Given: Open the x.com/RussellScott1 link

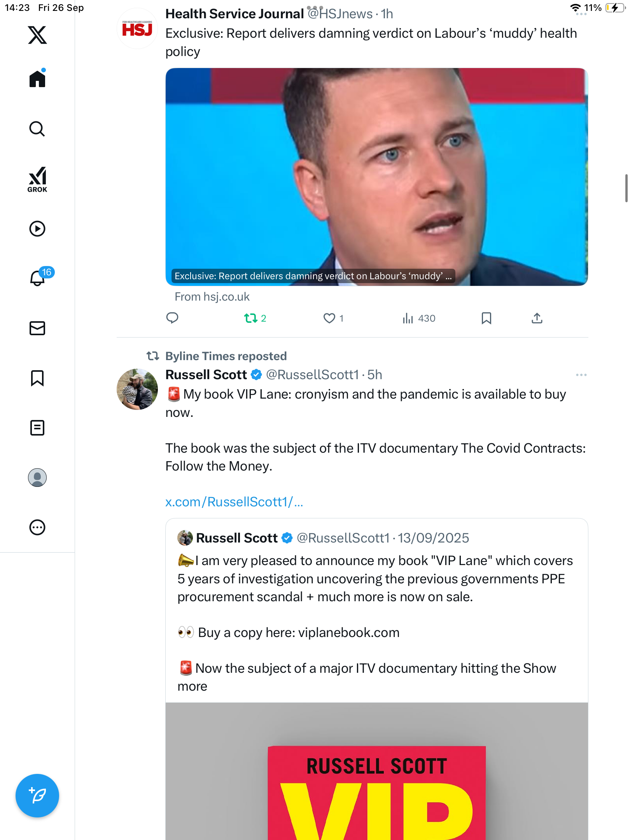Looking at the screenshot, I should [x=234, y=502].
